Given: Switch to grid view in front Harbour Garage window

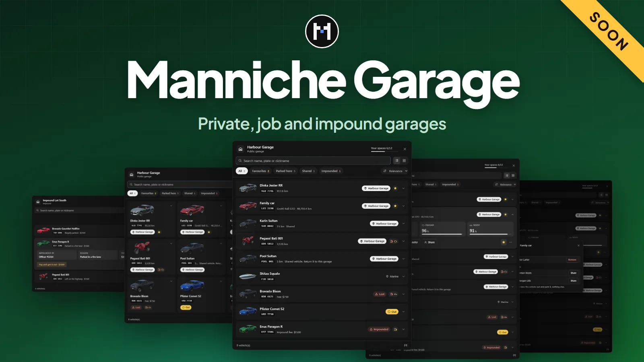Looking at the screenshot, I should [404, 160].
